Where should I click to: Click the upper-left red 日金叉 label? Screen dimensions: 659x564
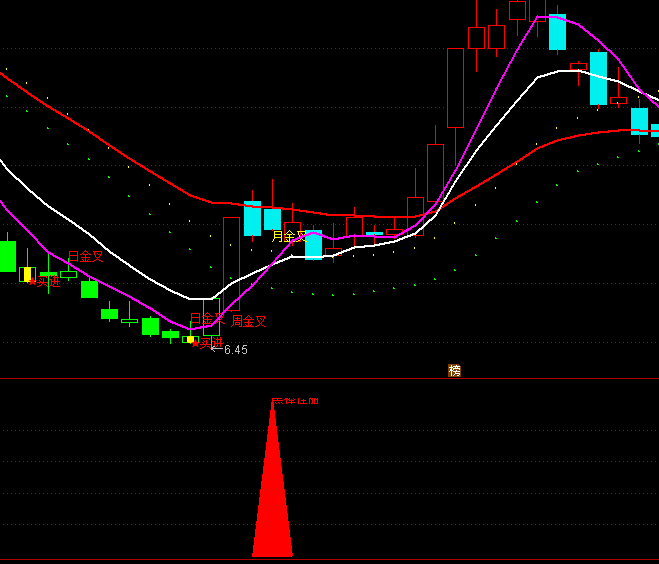[x=85, y=257]
